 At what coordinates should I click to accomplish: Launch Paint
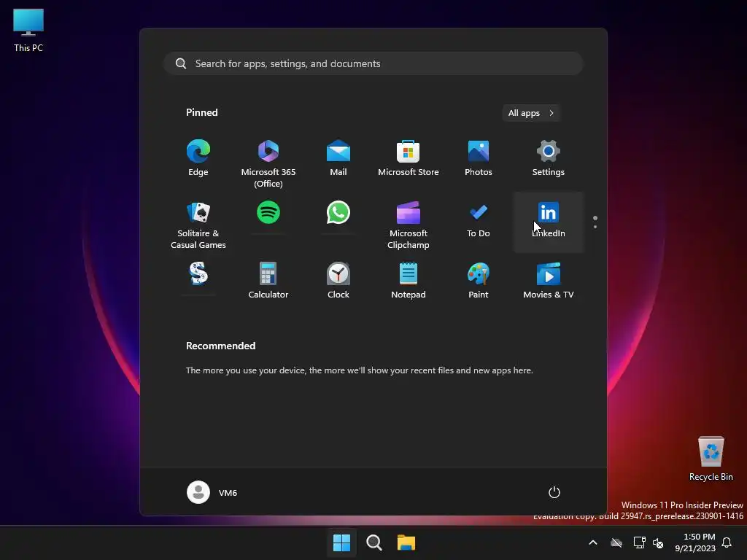479,281
